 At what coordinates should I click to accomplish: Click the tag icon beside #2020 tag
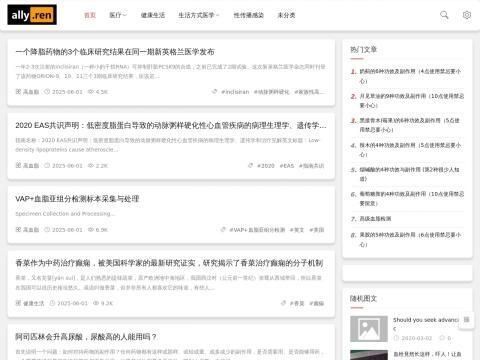pos(251,165)
